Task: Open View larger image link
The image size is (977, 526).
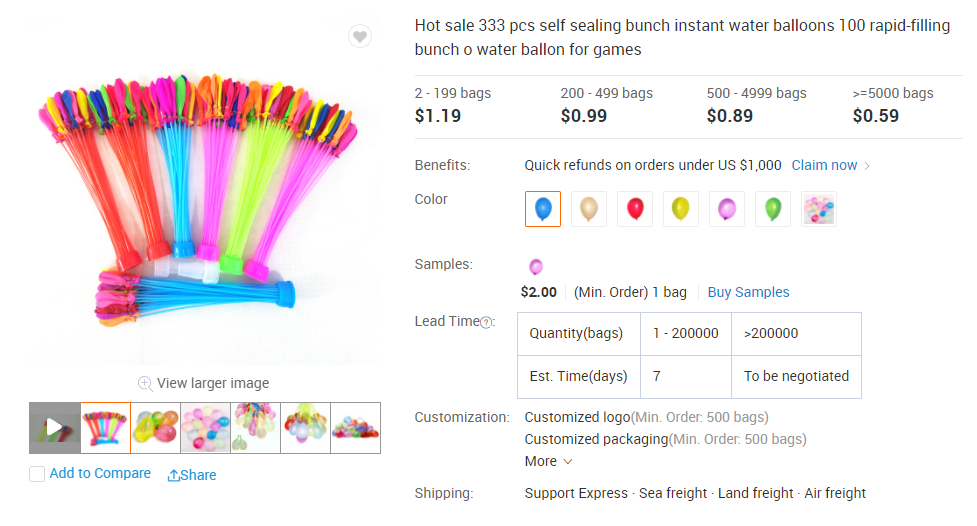Action: point(212,383)
